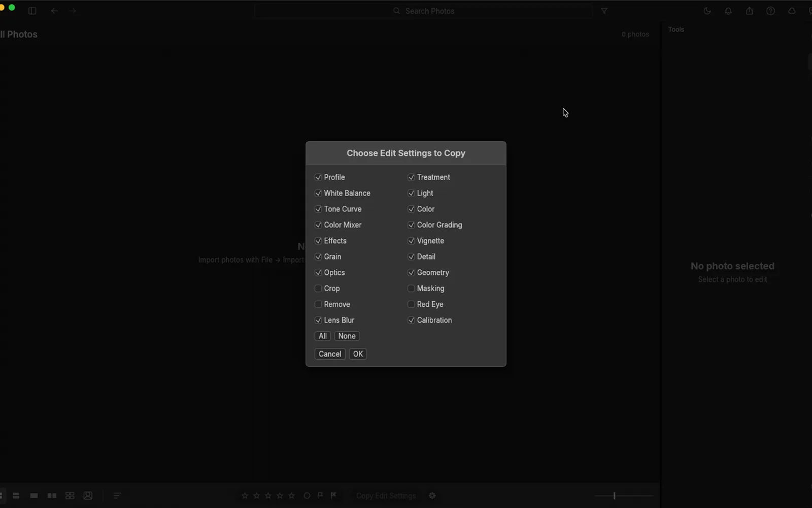Image resolution: width=812 pixels, height=508 pixels.
Task: Enable the Remove checkbox
Action: point(318,304)
